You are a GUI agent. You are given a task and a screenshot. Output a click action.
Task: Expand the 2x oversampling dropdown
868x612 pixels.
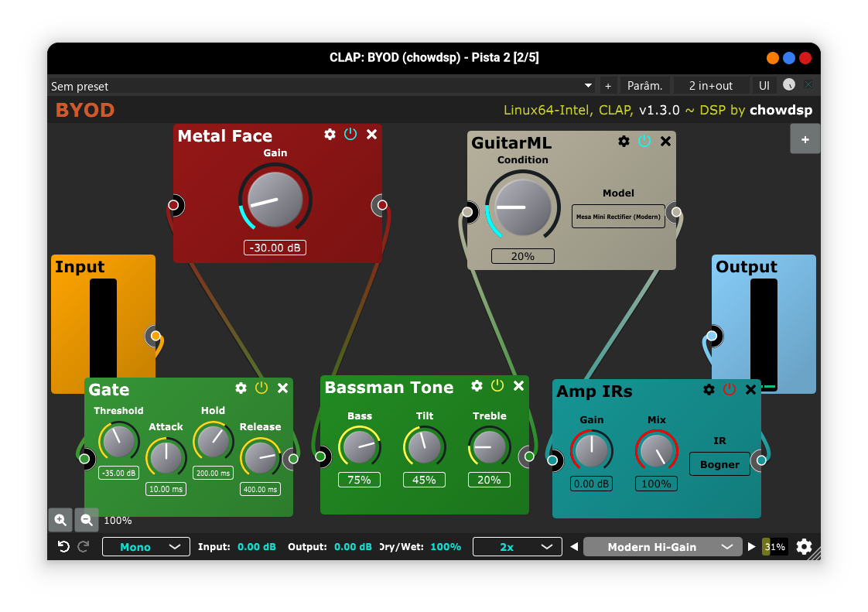pos(517,547)
